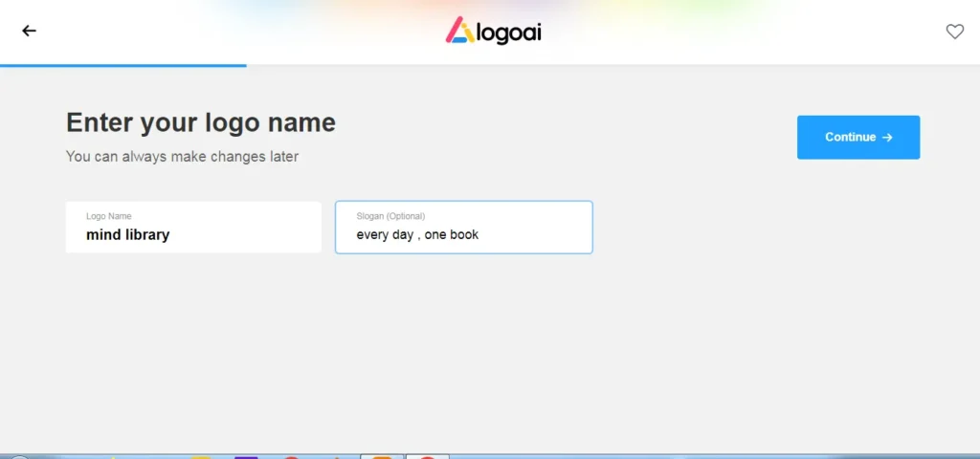Place cursor in "every day , one book" text
The height and width of the screenshot is (459, 980).
(417, 235)
